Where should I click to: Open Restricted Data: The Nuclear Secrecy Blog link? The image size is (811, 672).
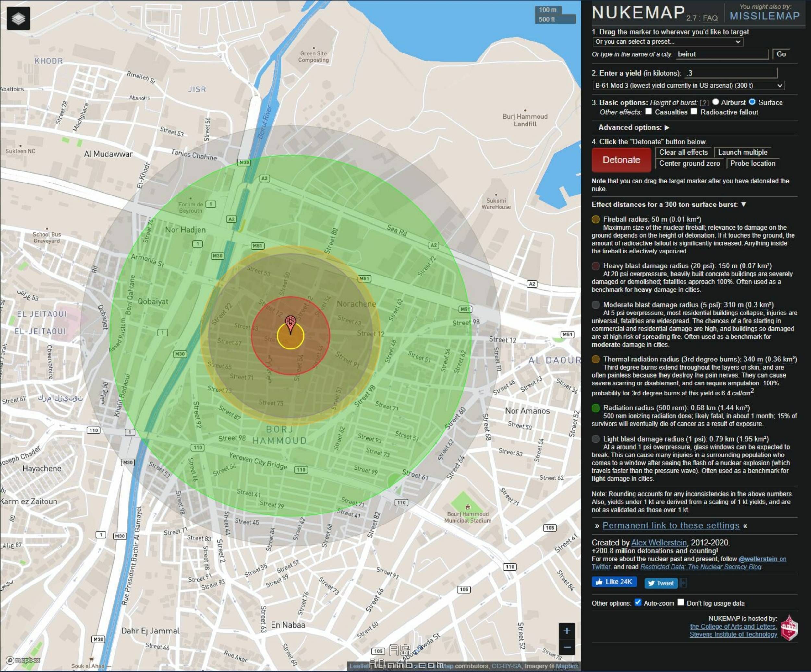click(701, 567)
